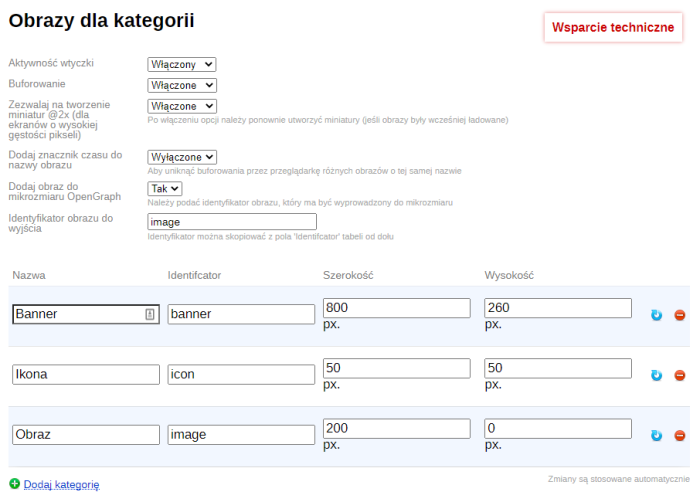The height and width of the screenshot is (502, 700).
Task: Click the refresh icon in Banner row
Action: click(657, 315)
